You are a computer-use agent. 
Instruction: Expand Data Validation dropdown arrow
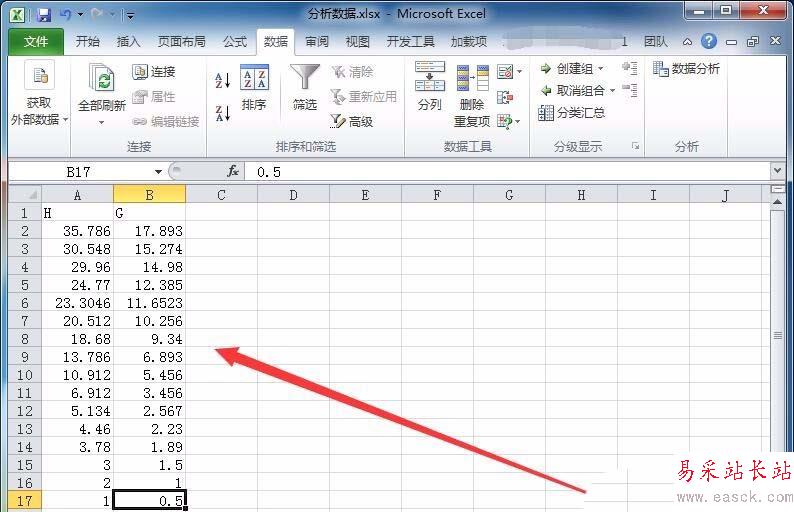click(x=519, y=72)
